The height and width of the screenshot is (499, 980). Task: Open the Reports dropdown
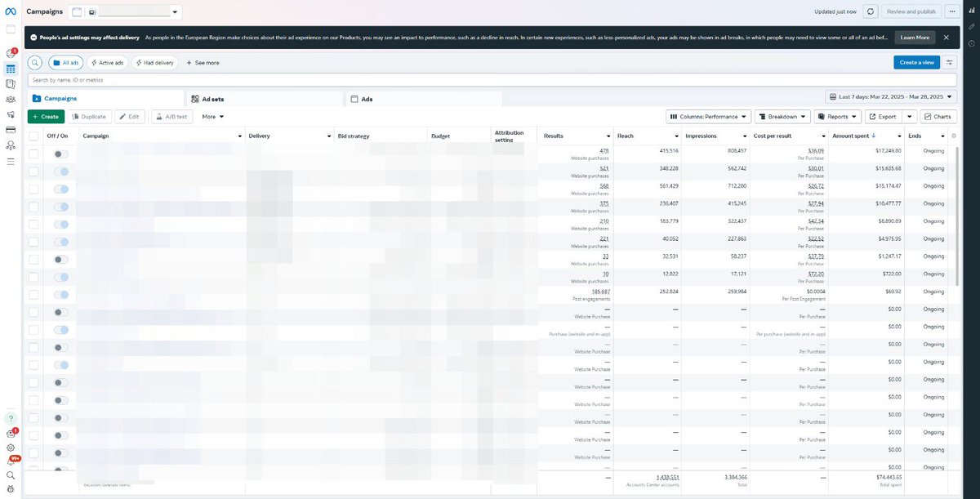click(838, 117)
